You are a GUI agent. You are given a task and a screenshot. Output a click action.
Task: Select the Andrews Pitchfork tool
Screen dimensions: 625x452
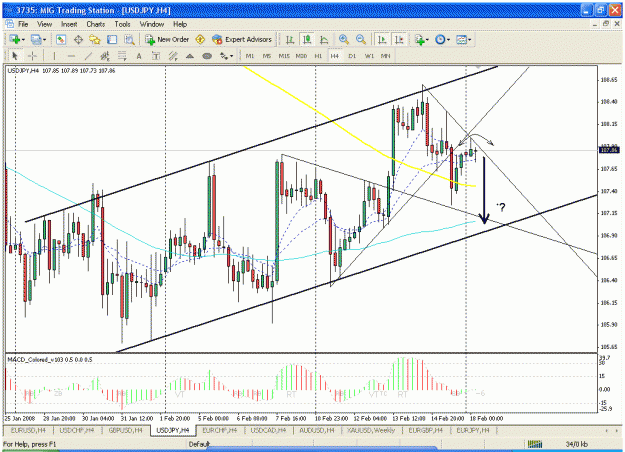pyautogui.click(x=173, y=56)
